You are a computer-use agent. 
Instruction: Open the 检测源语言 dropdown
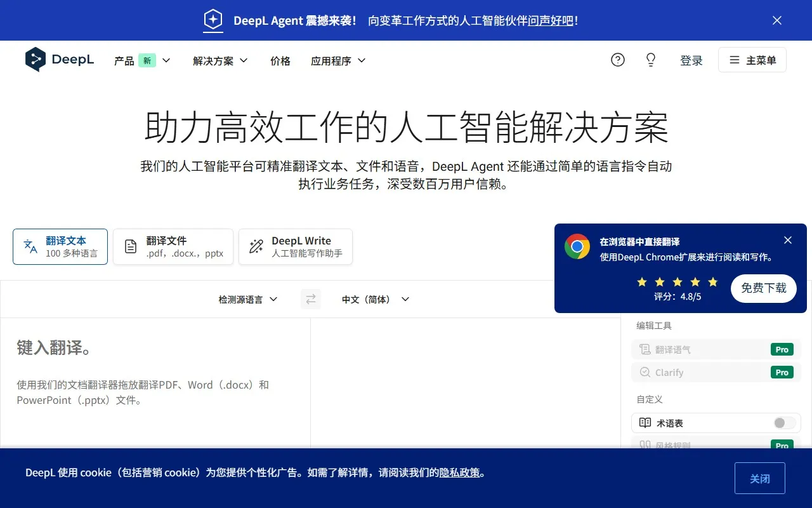pyautogui.click(x=248, y=299)
